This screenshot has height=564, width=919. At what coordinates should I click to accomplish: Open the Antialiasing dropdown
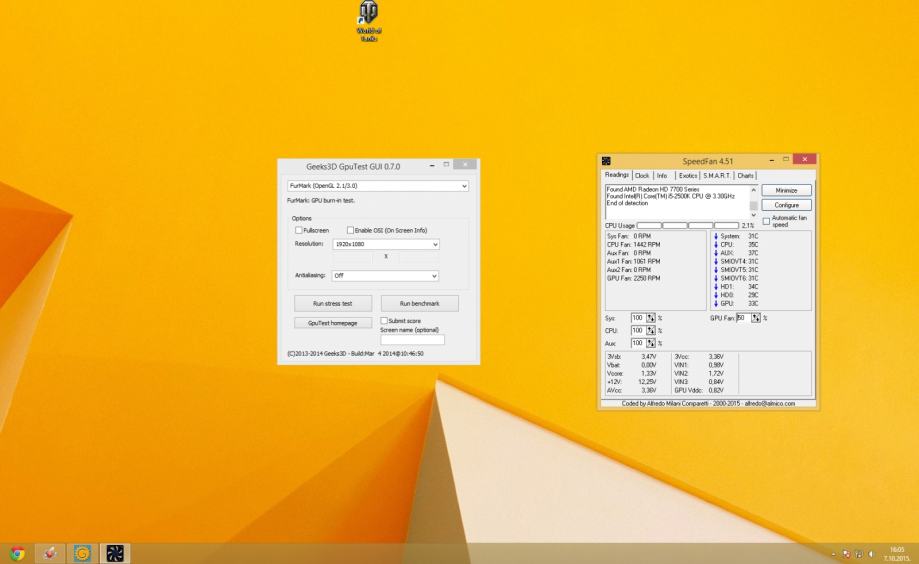click(x=386, y=276)
